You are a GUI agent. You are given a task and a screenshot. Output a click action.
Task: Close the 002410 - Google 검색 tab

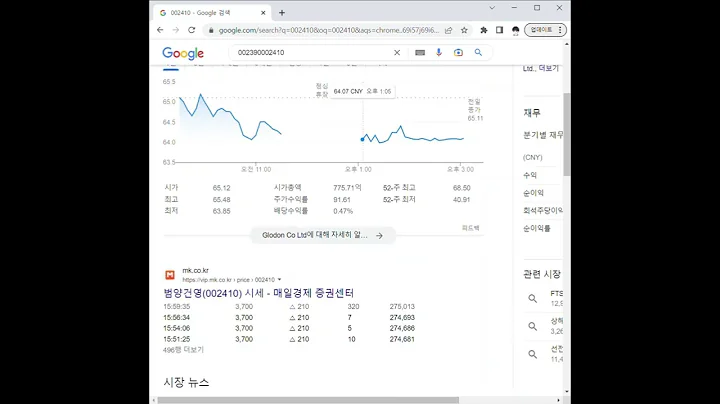tap(263, 13)
